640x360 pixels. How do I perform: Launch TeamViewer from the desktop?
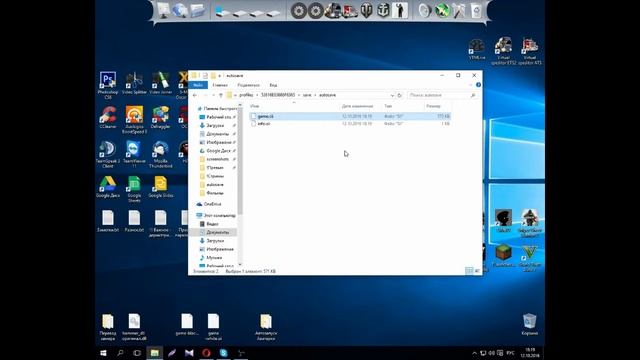coord(134,154)
